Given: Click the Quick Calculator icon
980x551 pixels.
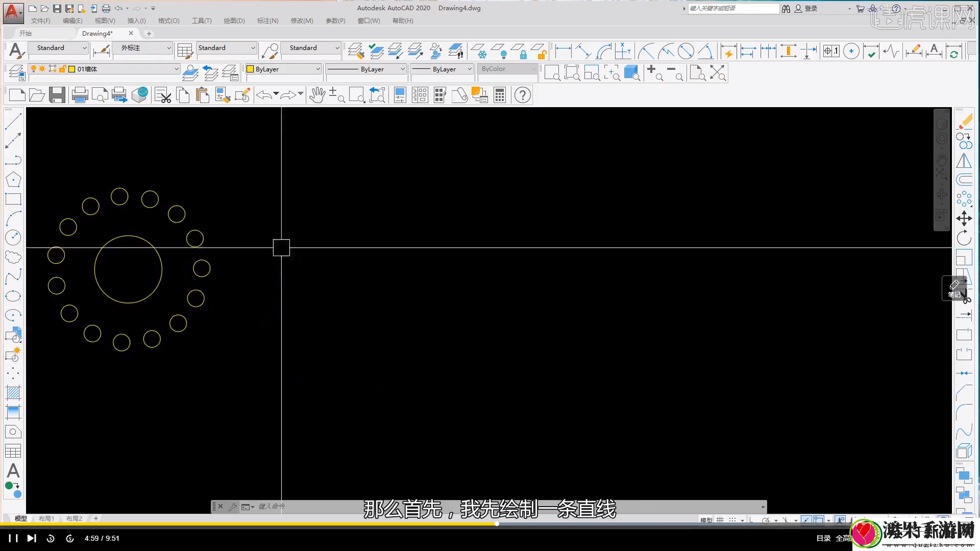Looking at the screenshot, I should coord(500,95).
